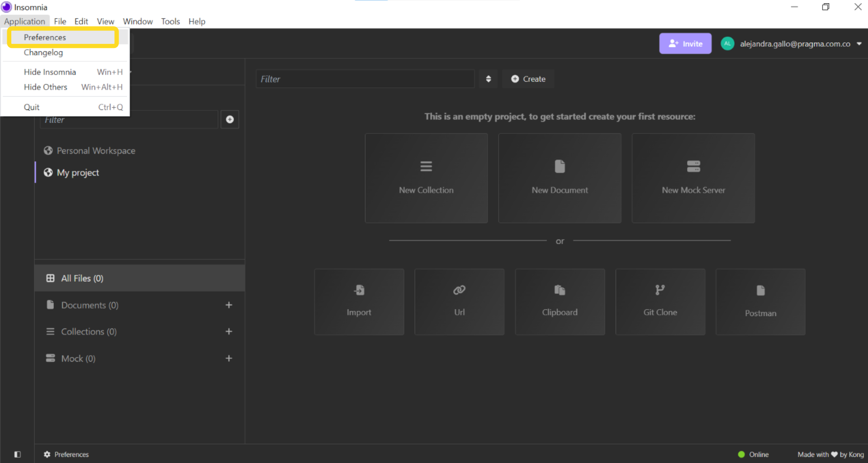Restore down the Insomnia window
The height and width of the screenshot is (463, 868).
[x=825, y=7]
